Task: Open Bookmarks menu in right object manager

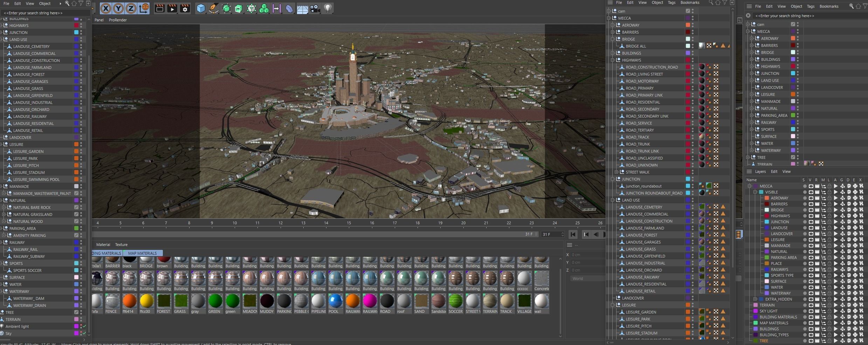Action: (829, 6)
